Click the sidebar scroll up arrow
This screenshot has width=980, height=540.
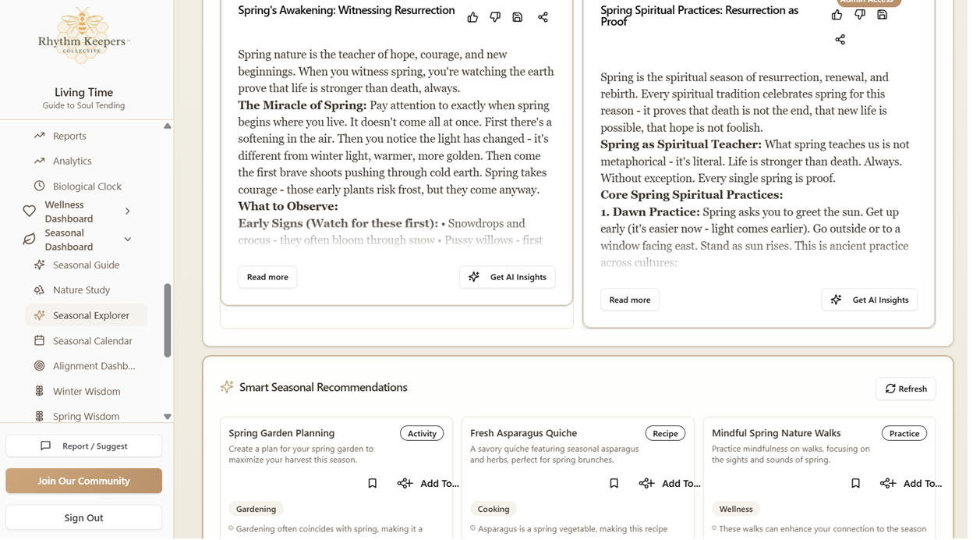(169, 127)
